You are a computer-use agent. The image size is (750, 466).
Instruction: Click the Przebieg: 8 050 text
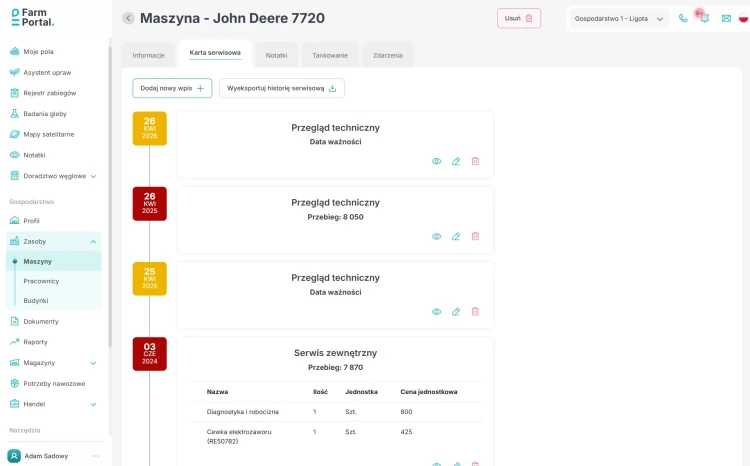(x=335, y=217)
